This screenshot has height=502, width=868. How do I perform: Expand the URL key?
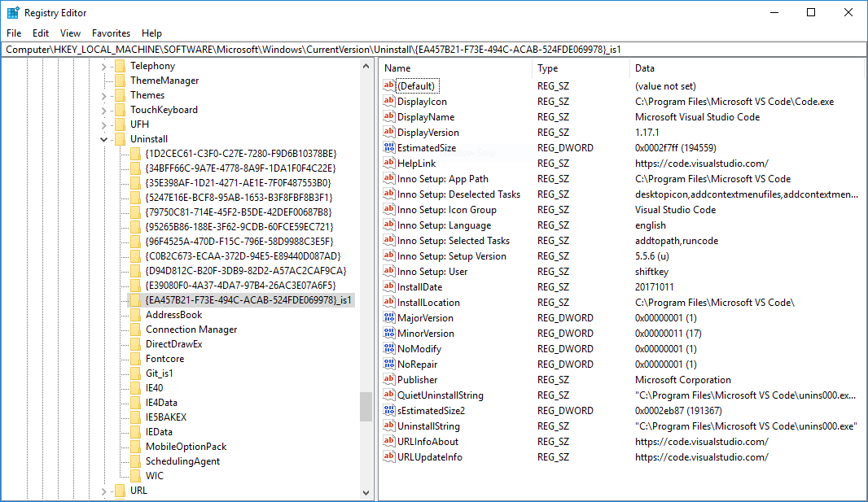[x=104, y=491]
